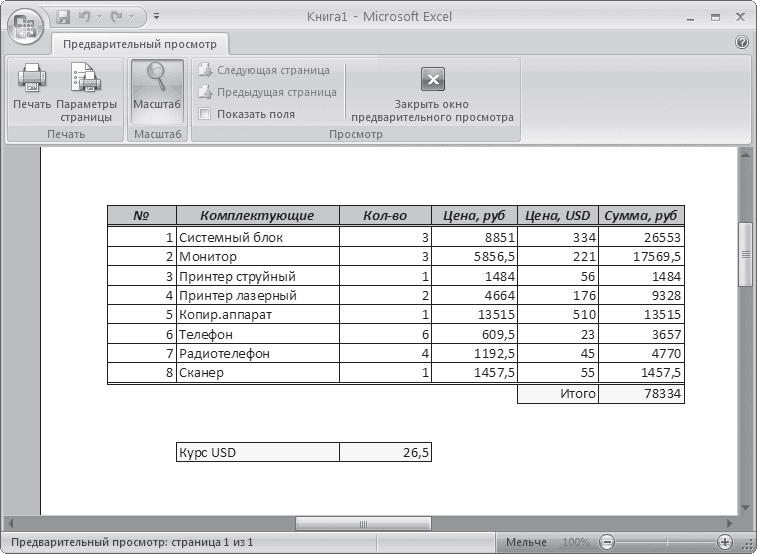Image resolution: width=757 pixels, height=554 pixels.
Task: Click the Принтер лазерный cell
Action: pos(258,295)
